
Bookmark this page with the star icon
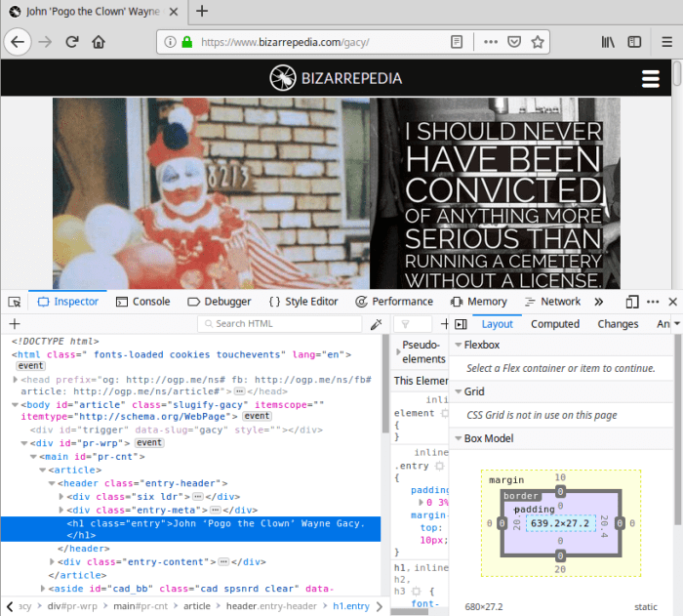538,42
